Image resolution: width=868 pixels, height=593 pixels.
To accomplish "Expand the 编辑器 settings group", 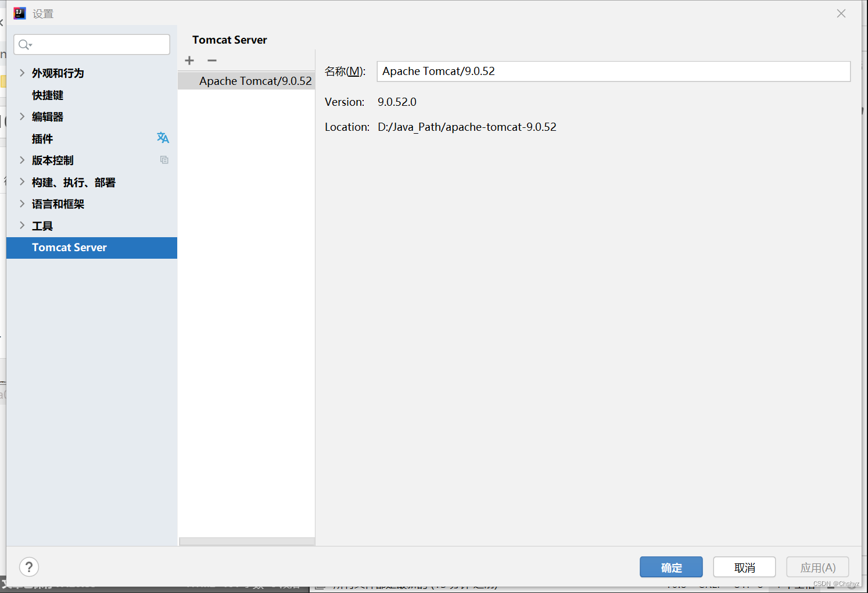I will click(x=22, y=116).
